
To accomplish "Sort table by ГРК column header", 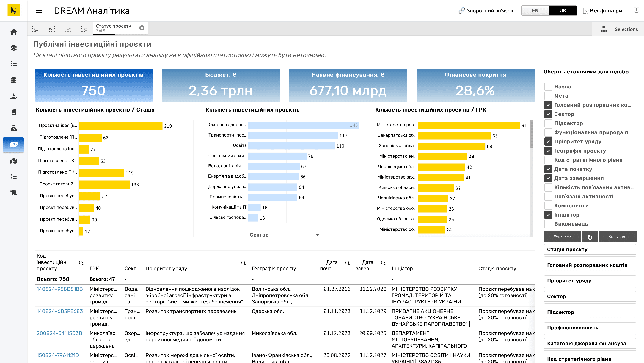I will coord(94,268).
